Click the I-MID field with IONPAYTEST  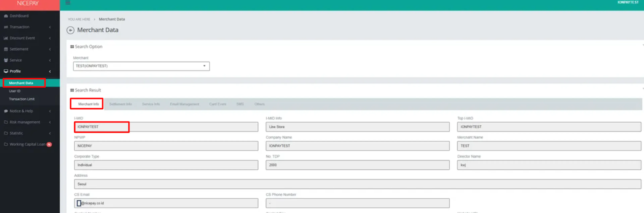point(166,127)
